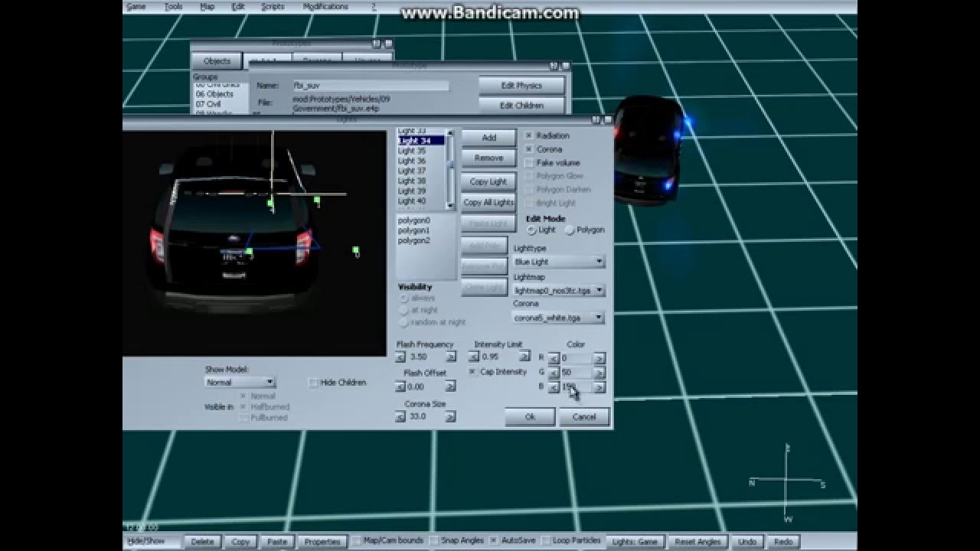Click the Edit Physics button
The image size is (980, 551).
521,86
